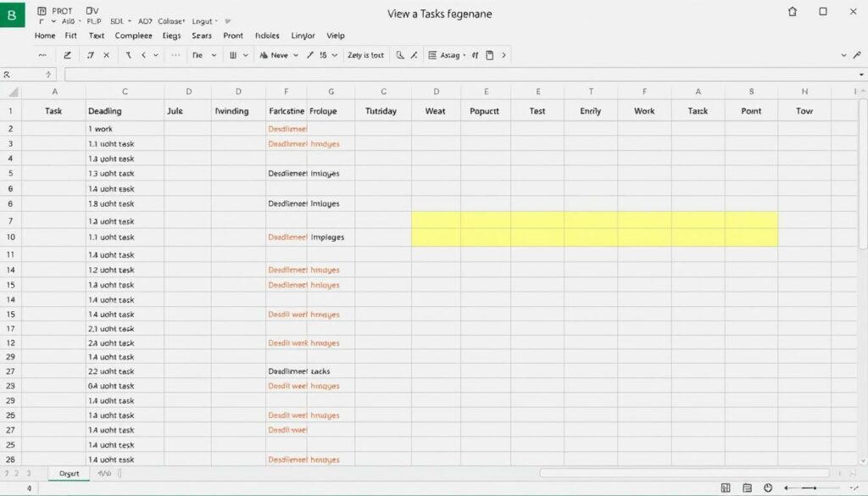Open the Home menu tab

(x=45, y=36)
